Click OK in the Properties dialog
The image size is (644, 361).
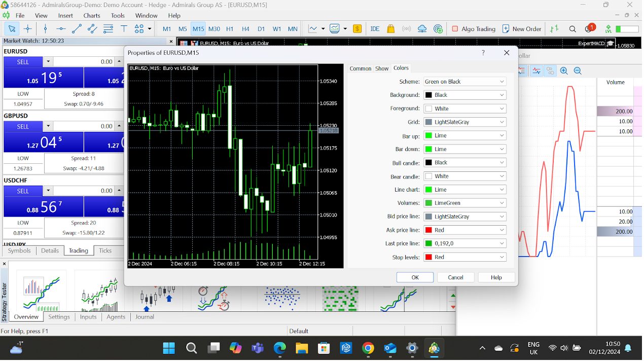click(x=415, y=277)
